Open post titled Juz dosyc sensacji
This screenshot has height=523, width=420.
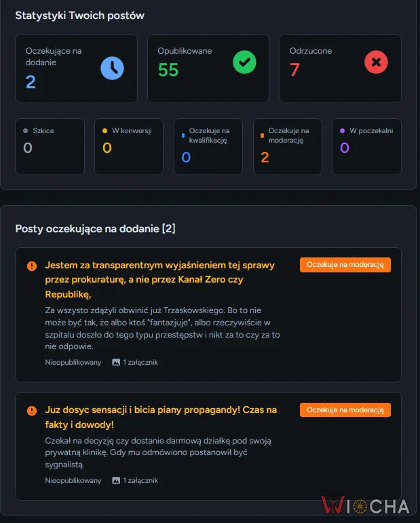pyautogui.click(x=161, y=417)
